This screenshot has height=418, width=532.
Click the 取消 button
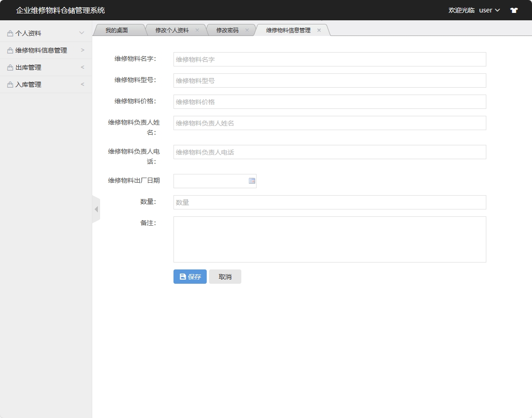pos(225,276)
